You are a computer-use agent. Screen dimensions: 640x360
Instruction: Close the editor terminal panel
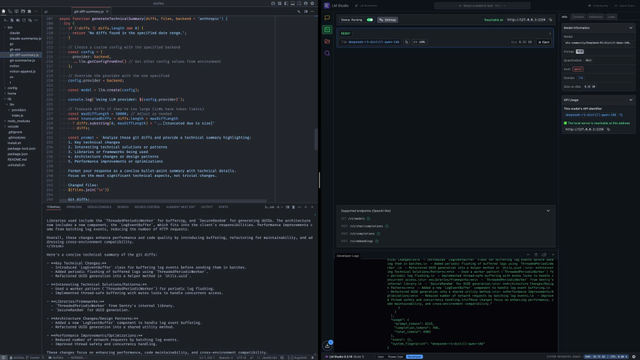(312, 207)
